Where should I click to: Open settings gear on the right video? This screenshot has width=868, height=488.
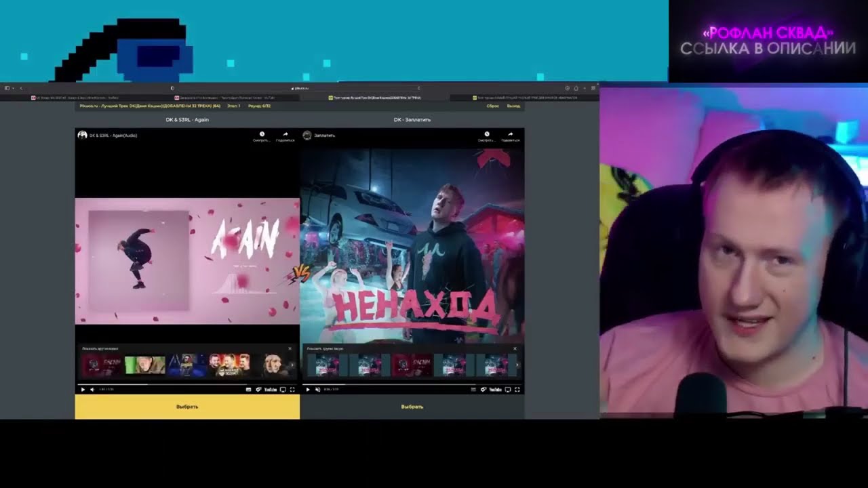(x=483, y=390)
